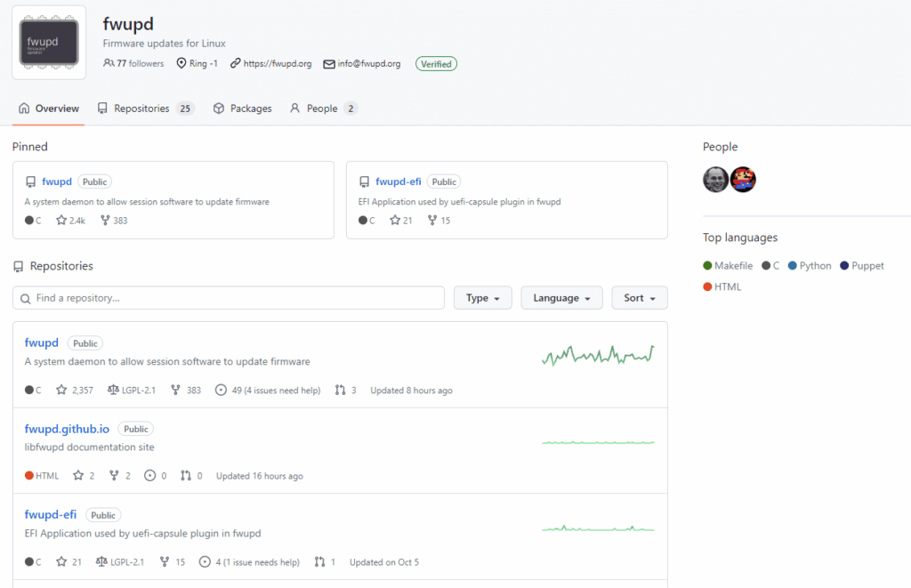Select the Python language color dot

point(793,266)
